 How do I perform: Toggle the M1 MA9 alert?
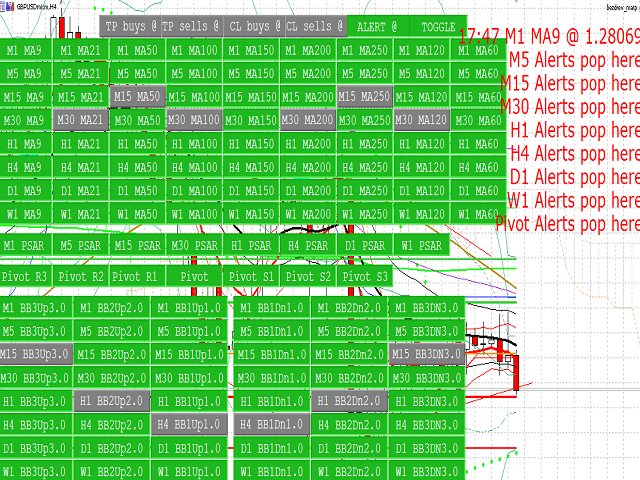(26, 50)
